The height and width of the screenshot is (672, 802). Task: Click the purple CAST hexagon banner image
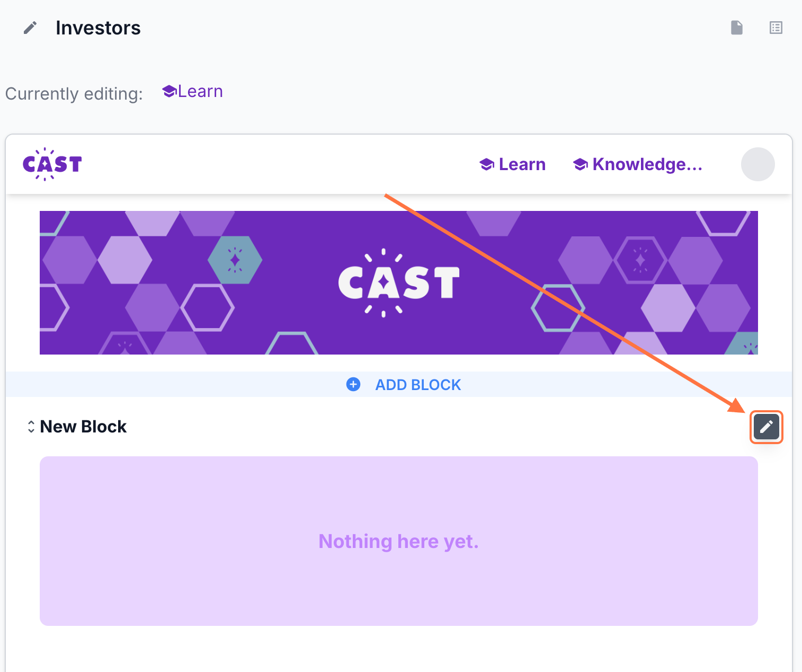[x=398, y=282]
